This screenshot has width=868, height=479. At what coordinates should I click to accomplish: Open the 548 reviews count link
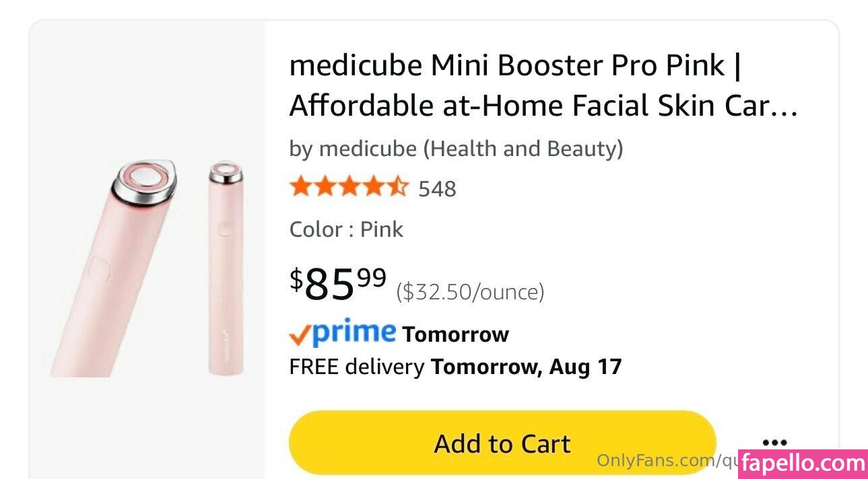tap(437, 189)
